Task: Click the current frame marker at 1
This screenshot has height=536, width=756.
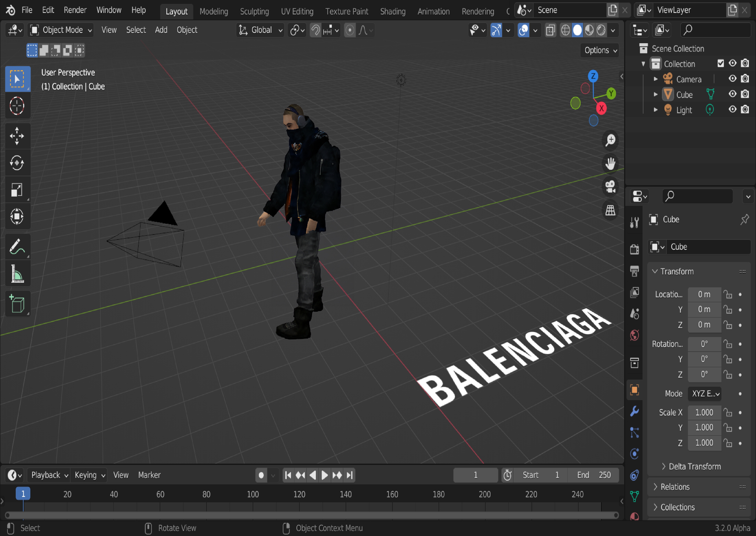Action: (x=23, y=494)
